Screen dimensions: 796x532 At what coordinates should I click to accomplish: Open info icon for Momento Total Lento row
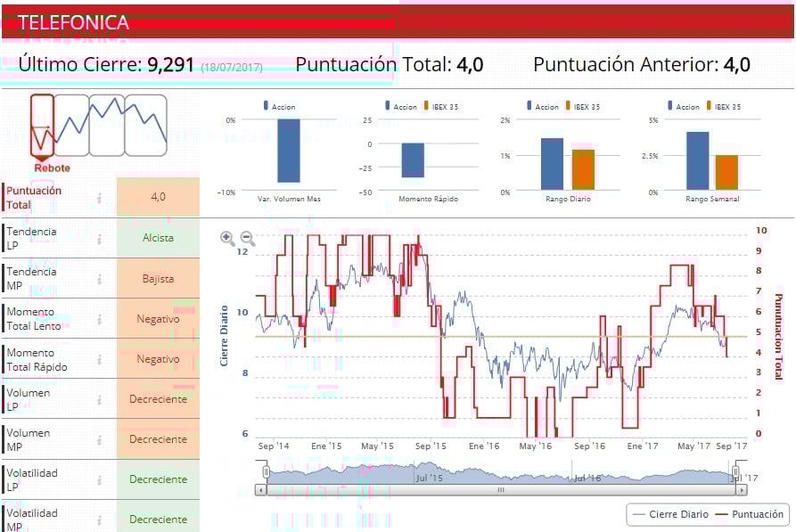click(x=100, y=319)
